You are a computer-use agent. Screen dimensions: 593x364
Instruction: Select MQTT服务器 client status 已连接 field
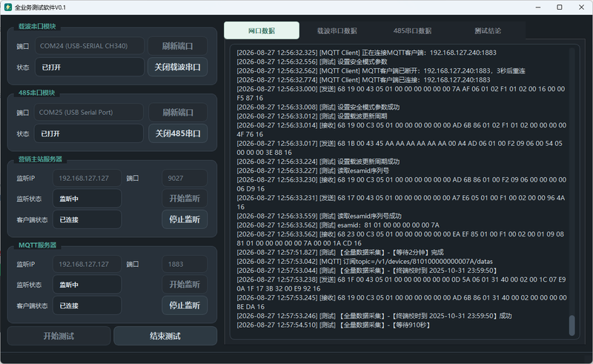[87, 305]
